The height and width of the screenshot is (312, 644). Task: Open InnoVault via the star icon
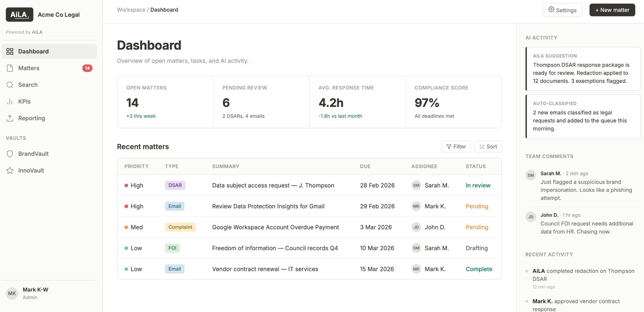coord(10,170)
